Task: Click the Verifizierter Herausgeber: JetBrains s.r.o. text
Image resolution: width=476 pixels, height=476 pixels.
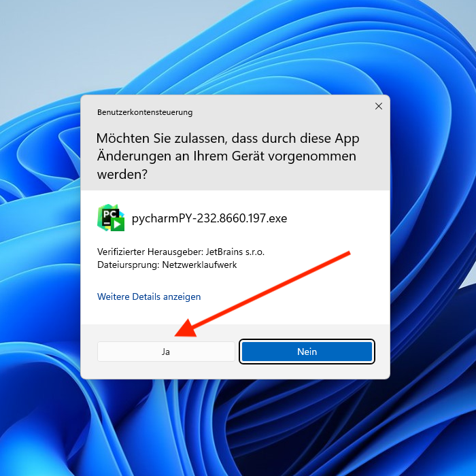Action: click(x=181, y=252)
